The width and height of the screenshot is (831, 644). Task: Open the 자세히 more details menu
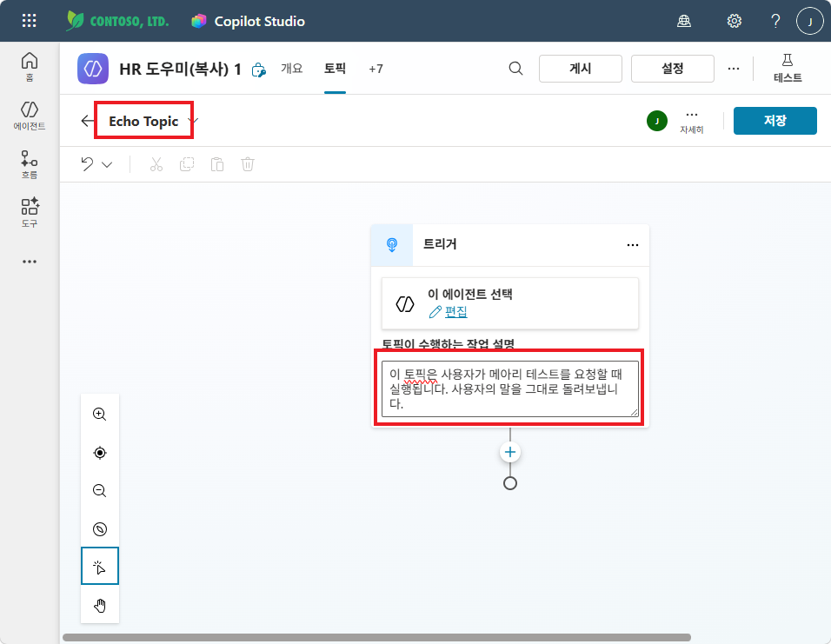pos(692,122)
